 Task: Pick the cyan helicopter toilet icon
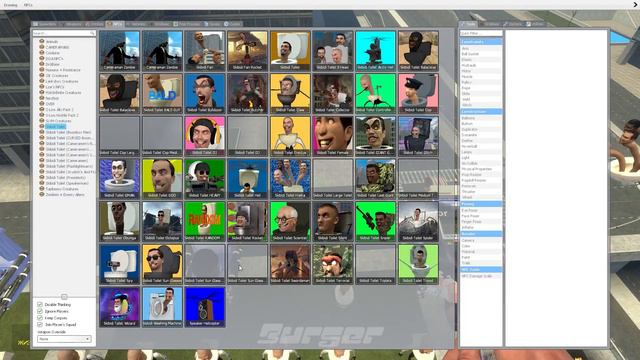point(376,51)
